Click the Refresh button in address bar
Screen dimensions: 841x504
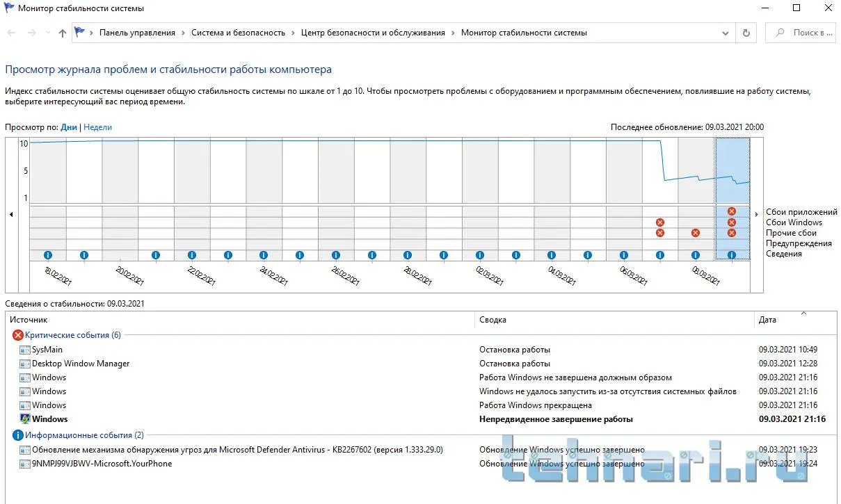746,33
